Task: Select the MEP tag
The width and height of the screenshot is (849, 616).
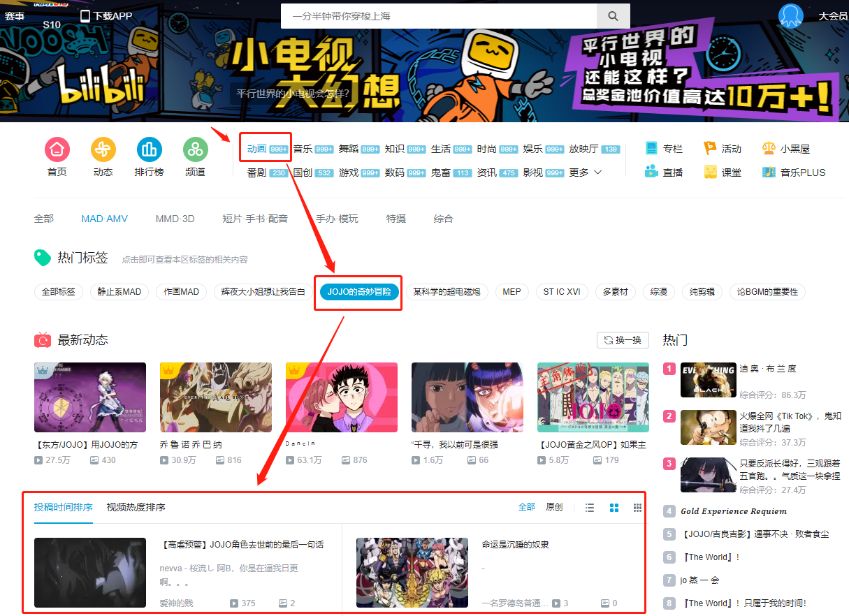Action: [511, 292]
